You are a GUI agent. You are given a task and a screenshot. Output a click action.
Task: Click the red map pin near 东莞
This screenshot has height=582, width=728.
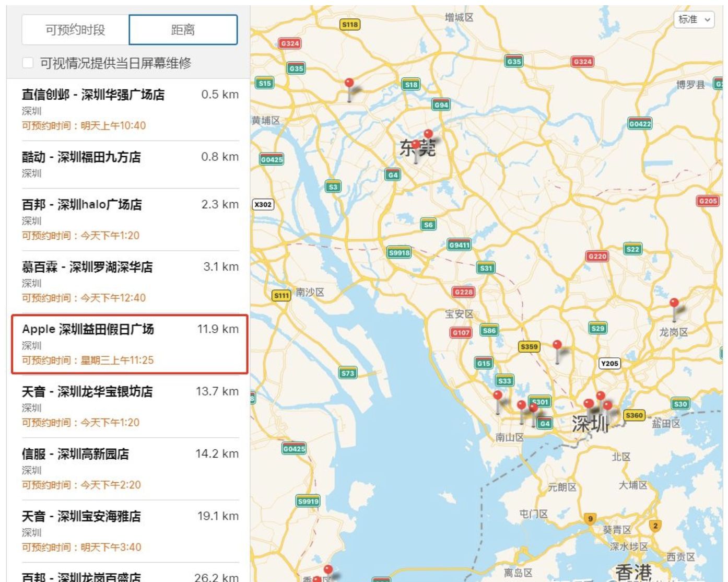[x=428, y=133]
